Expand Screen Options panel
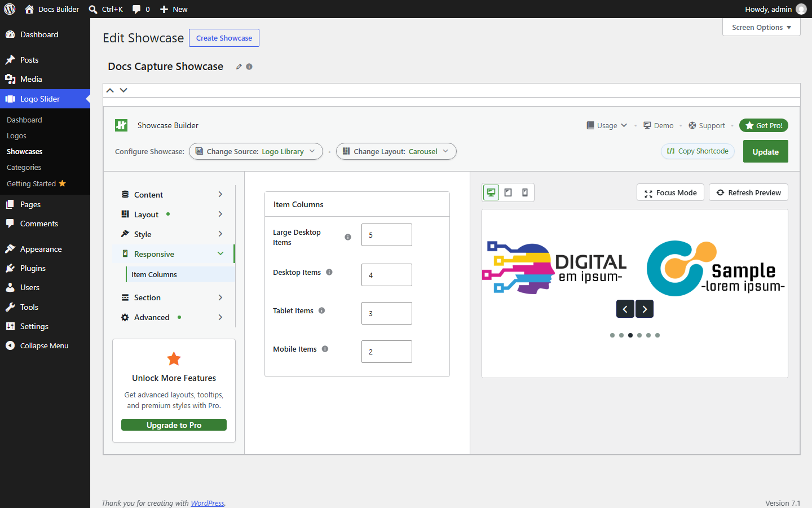Viewport: 812px width, 508px height. click(761, 27)
